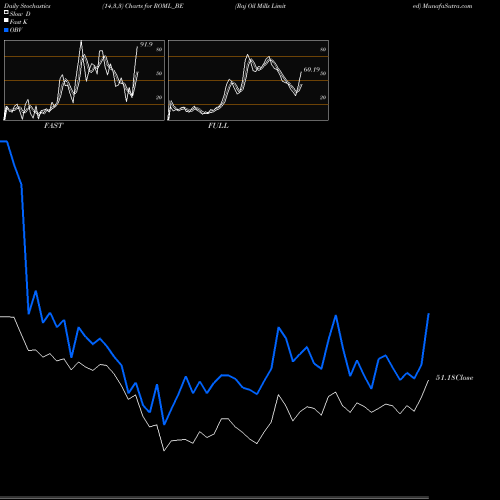Click the Slow D white legend swatch
Viewport: 500px width, 500px height.
(x=6, y=12)
